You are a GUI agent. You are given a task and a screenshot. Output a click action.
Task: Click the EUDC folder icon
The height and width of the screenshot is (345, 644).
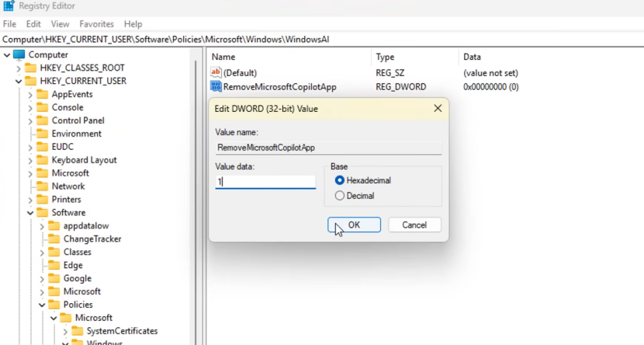point(42,147)
